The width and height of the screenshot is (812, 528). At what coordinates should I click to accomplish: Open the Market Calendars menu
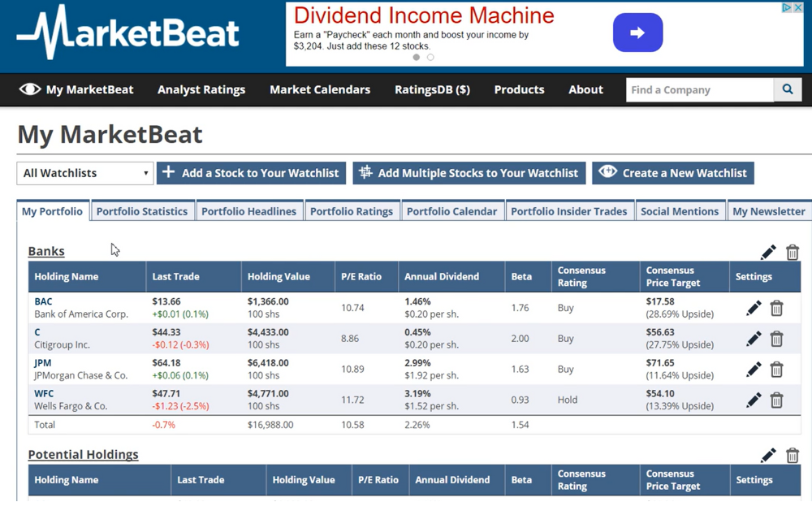320,90
